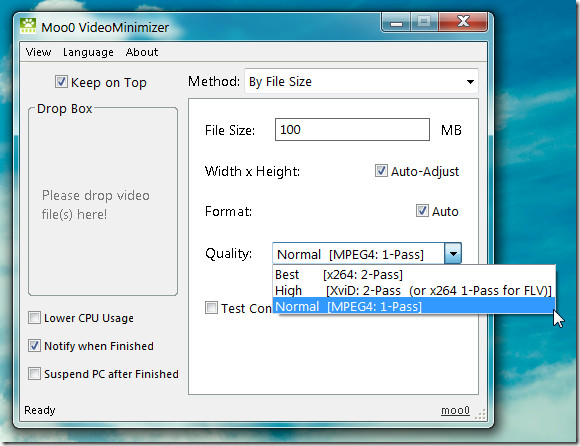Close the VideoMinimizer window
Screen dimensions: 580x446
(463, 21)
